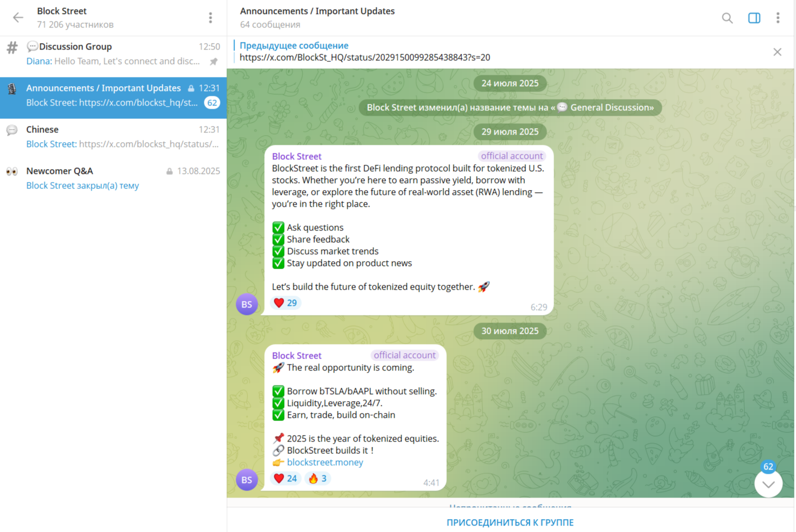Click the heart reaction with 24 likes

point(286,478)
